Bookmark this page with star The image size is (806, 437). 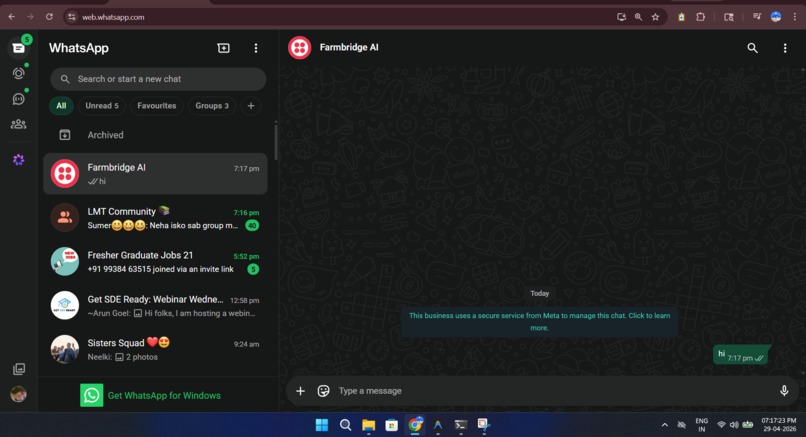(655, 17)
